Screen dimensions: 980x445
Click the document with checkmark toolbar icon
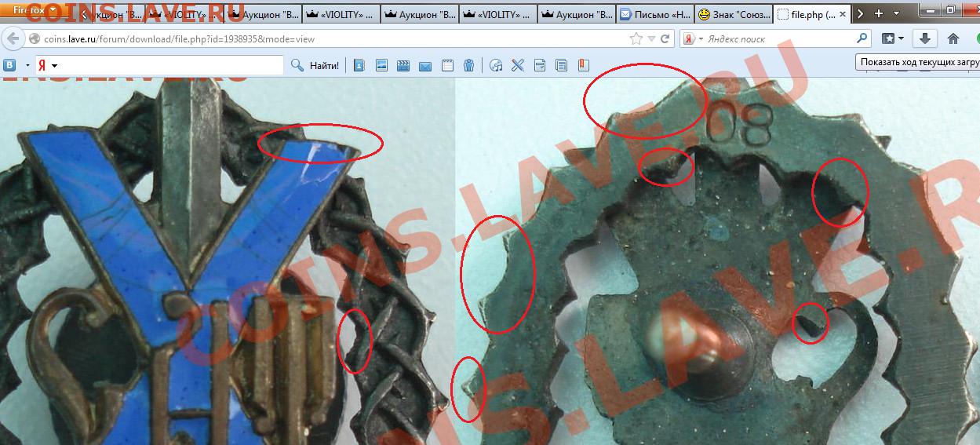(540, 65)
